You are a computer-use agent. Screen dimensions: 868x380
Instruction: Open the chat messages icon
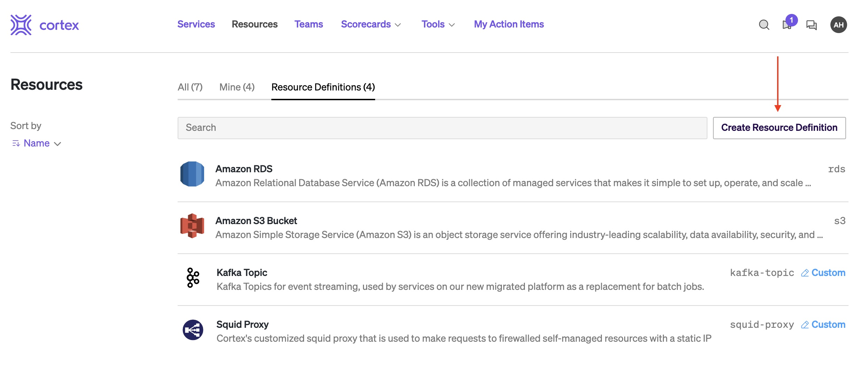click(811, 25)
